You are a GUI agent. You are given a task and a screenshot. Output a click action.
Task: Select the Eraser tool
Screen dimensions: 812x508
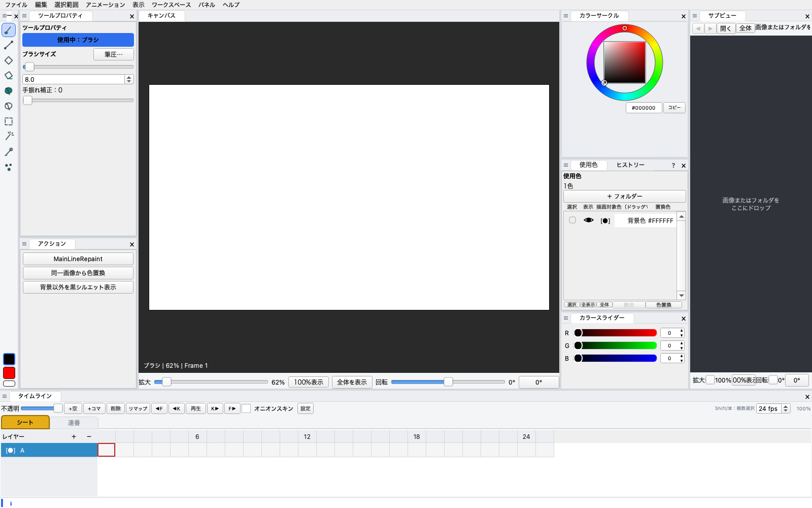point(9,76)
